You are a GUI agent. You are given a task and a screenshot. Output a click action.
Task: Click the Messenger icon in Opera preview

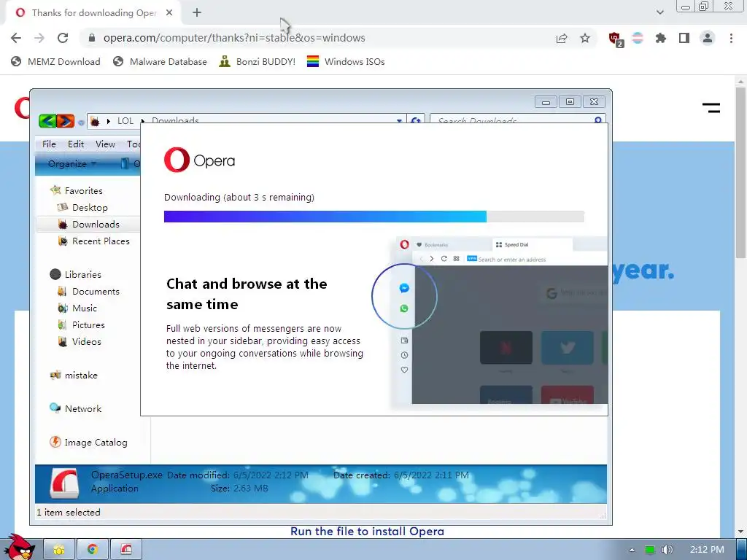404,288
